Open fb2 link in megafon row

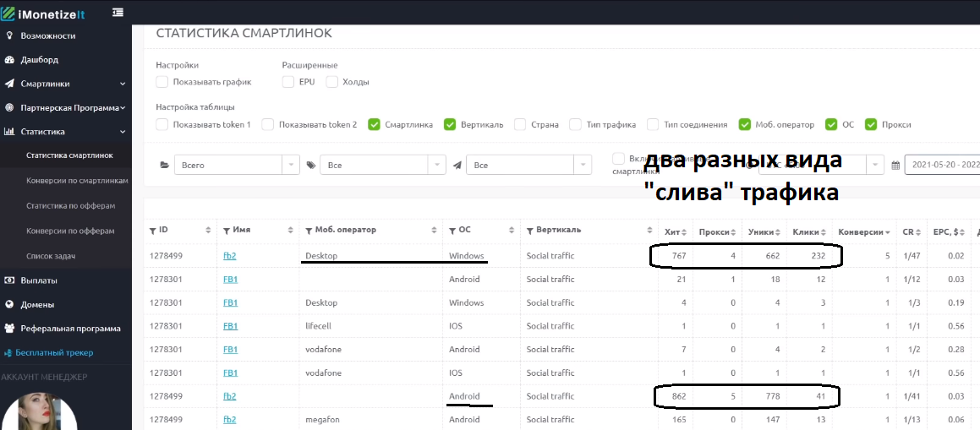[x=229, y=420]
